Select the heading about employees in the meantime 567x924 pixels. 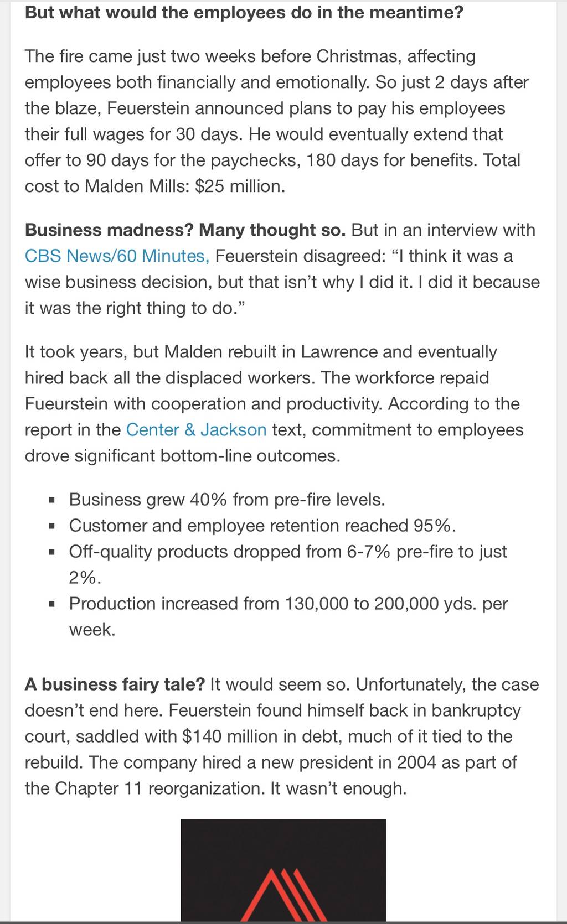tap(244, 12)
